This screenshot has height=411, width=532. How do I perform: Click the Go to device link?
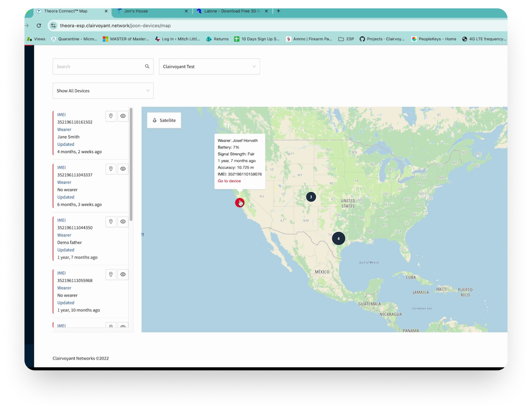[x=229, y=181]
